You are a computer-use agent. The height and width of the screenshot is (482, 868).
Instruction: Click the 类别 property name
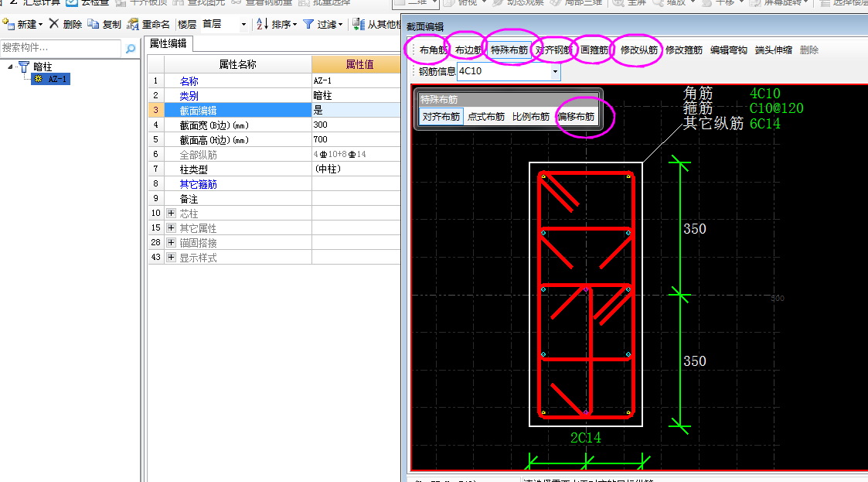click(x=189, y=95)
